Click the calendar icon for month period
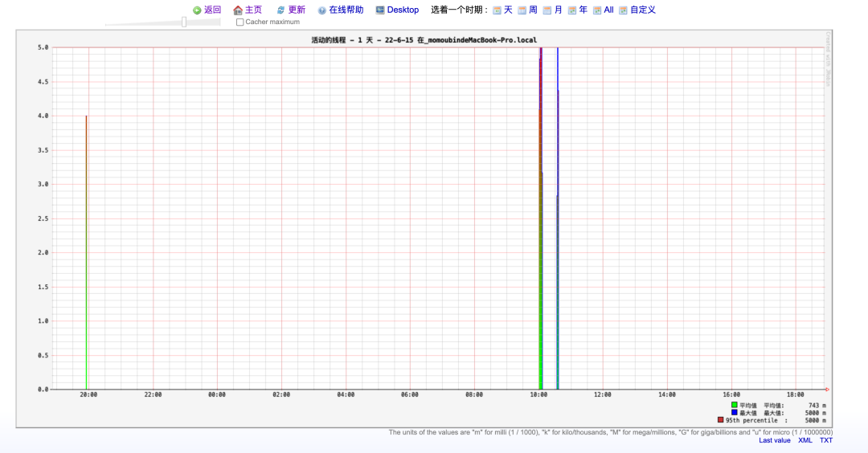The width and height of the screenshot is (868, 453). (x=547, y=10)
